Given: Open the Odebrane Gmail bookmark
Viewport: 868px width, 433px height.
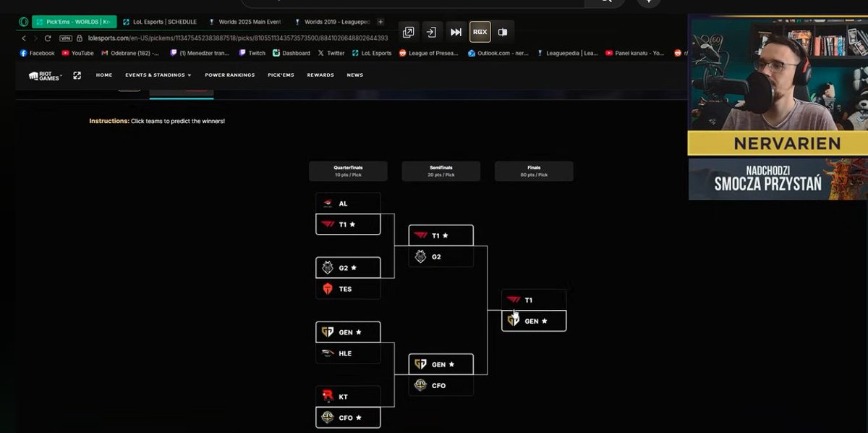Looking at the screenshot, I should 130,53.
